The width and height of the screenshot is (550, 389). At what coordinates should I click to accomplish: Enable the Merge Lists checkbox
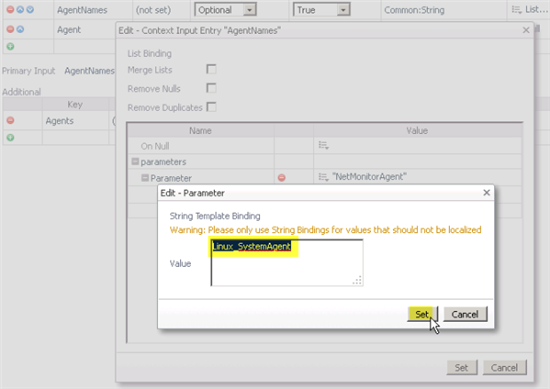point(211,69)
